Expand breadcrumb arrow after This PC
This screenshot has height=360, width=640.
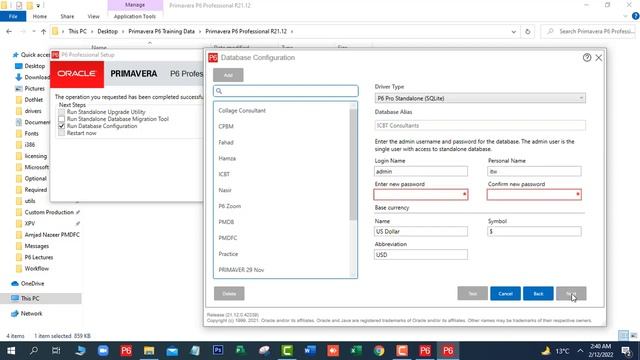coord(92,31)
